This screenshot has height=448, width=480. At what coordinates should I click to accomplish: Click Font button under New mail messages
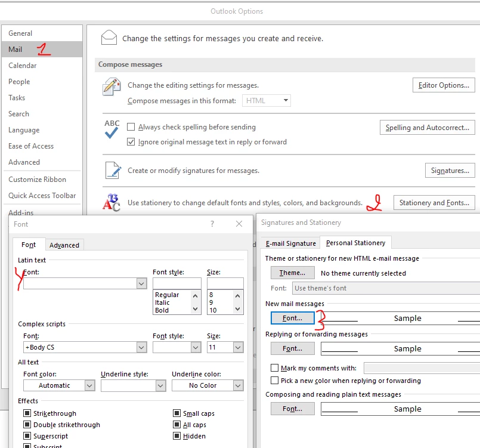pyautogui.click(x=292, y=318)
